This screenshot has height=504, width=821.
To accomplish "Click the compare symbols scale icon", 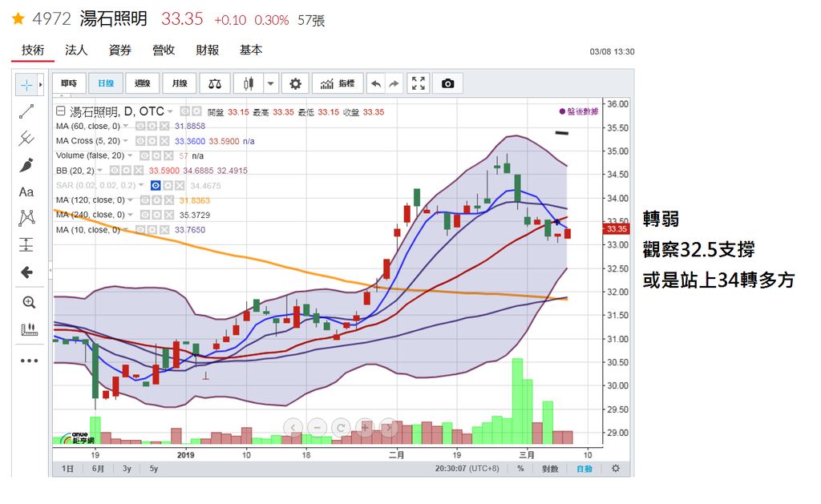I will (x=214, y=83).
